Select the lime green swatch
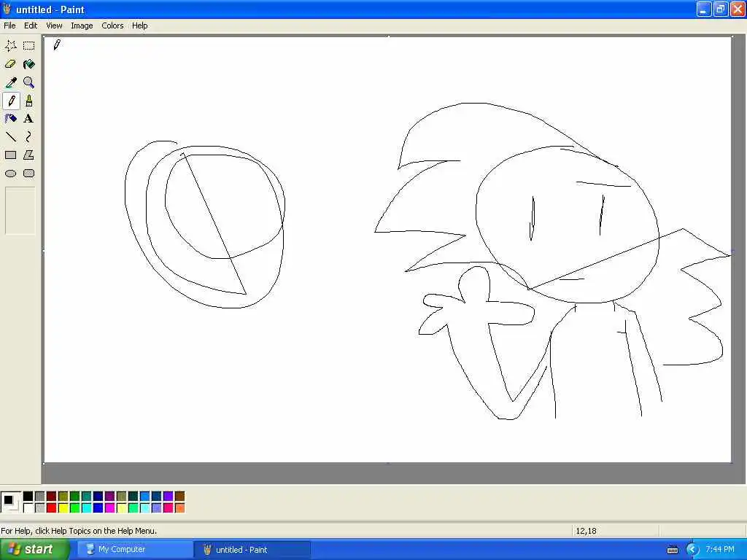The height and width of the screenshot is (560, 747). point(75,508)
